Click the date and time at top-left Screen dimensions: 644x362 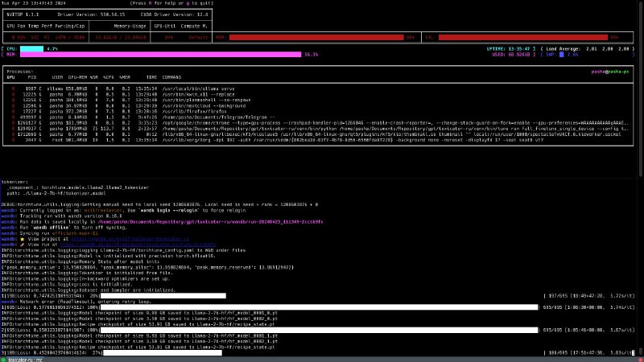coord(33,3)
